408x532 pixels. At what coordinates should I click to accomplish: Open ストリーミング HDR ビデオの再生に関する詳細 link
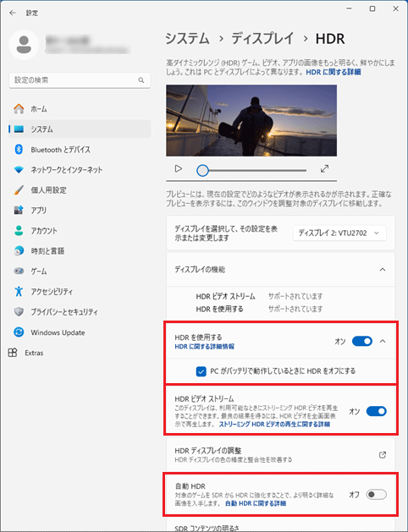coord(274,424)
